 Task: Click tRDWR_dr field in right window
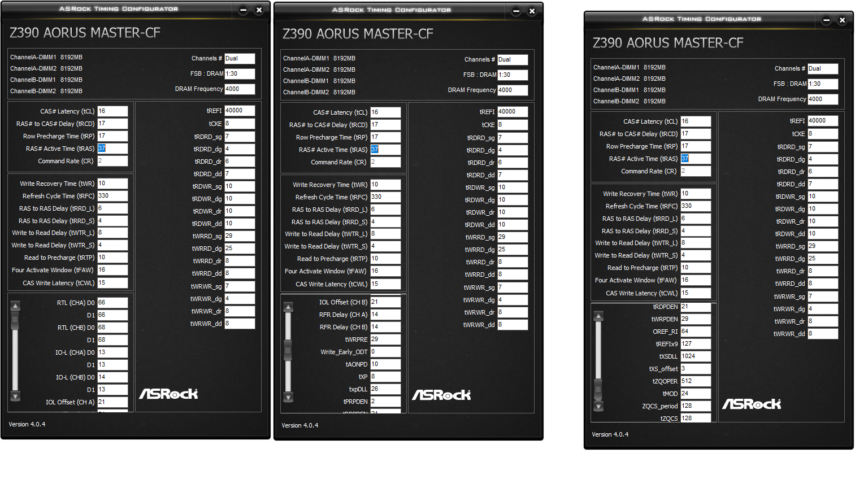[x=823, y=221]
